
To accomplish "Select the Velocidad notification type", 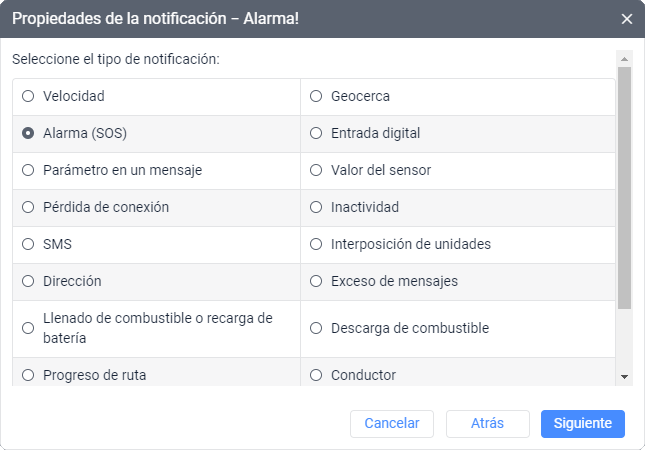I will 28,96.
